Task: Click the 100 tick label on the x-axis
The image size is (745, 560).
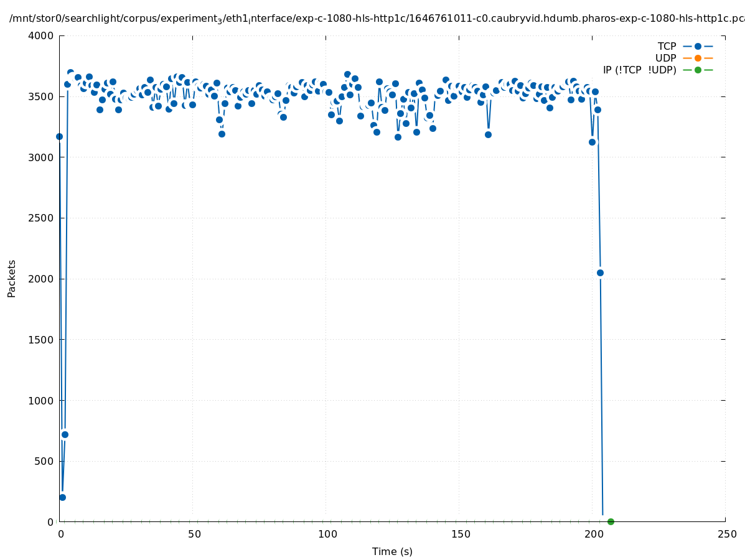Action: (327, 534)
